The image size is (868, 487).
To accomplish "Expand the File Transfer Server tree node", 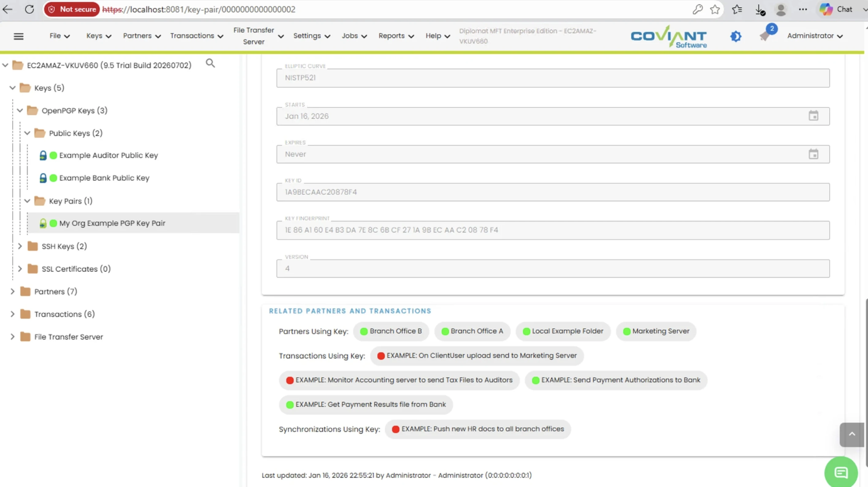I will pos(13,337).
